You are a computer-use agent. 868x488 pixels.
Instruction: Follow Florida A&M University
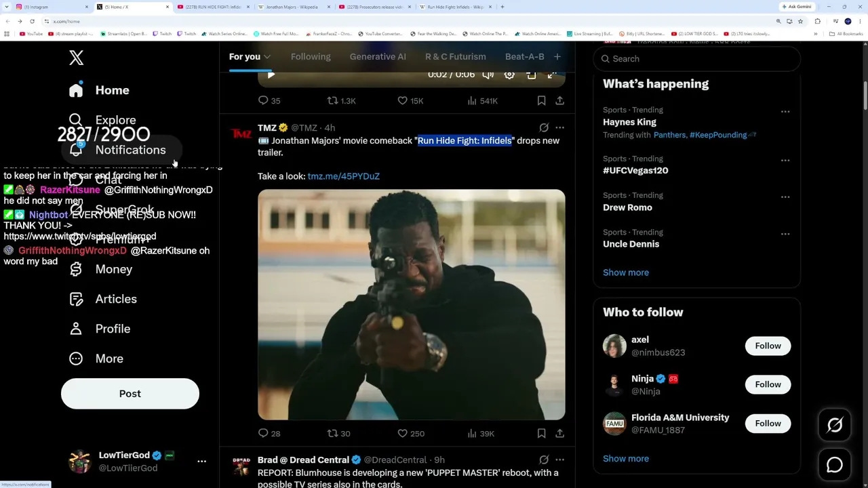point(768,424)
